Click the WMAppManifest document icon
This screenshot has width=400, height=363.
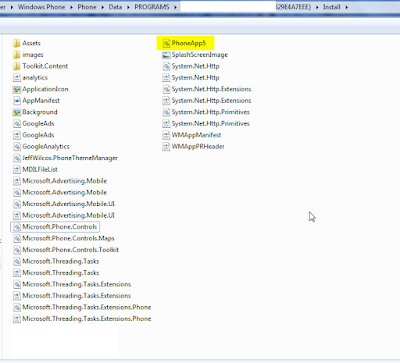[166, 135]
